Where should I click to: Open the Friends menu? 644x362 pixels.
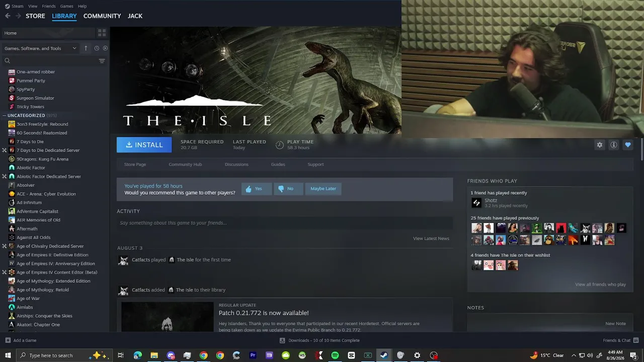pos(49,6)
